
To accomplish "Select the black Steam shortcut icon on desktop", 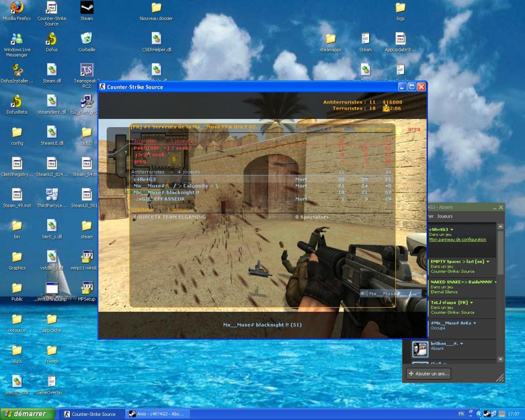I will pyautogui.click(x=87, y=7).
